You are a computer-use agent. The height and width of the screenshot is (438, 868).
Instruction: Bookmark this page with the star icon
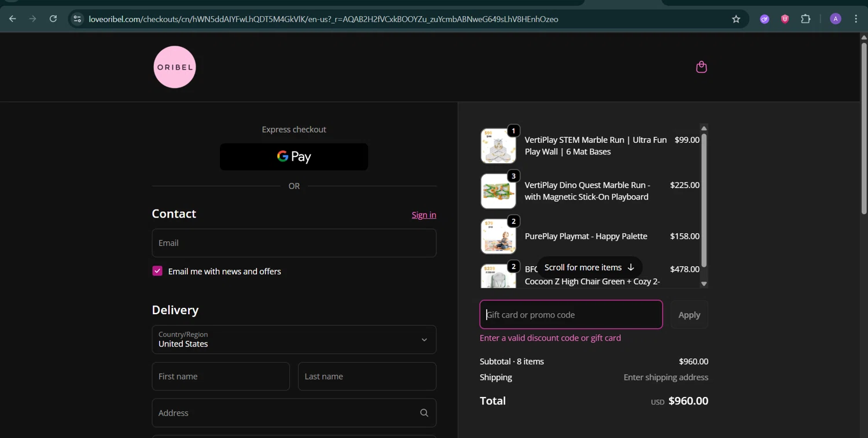[736, 19]
